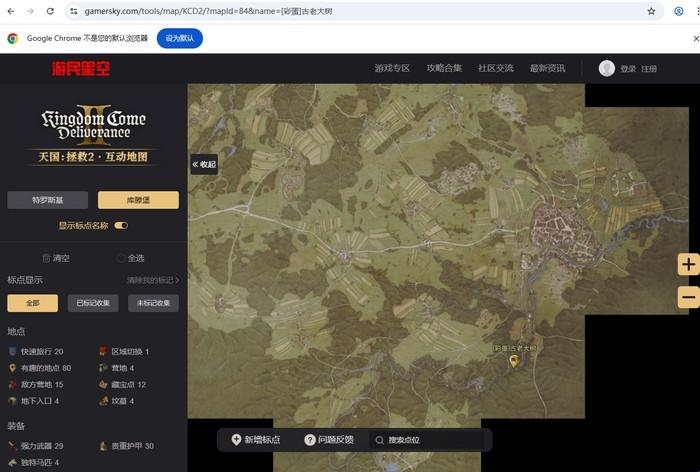Click the 快速旅行 fast travel icon
Screen dimensions: 700x472
pyautogui.click(x=13, y=352)
